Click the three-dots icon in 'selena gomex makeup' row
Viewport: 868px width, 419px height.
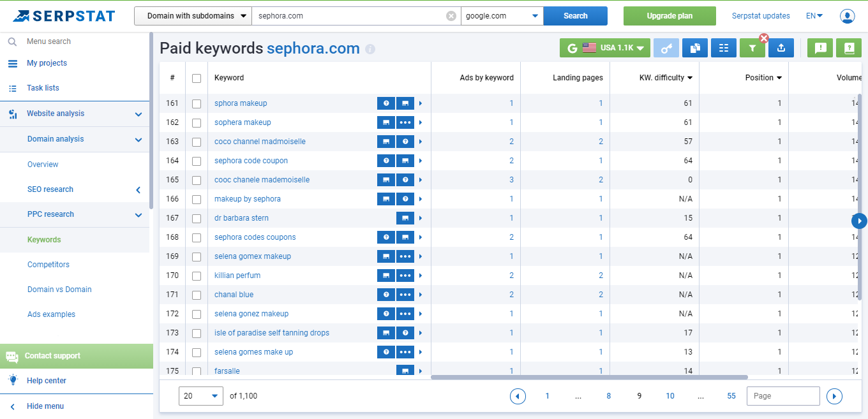click(405, 256)
